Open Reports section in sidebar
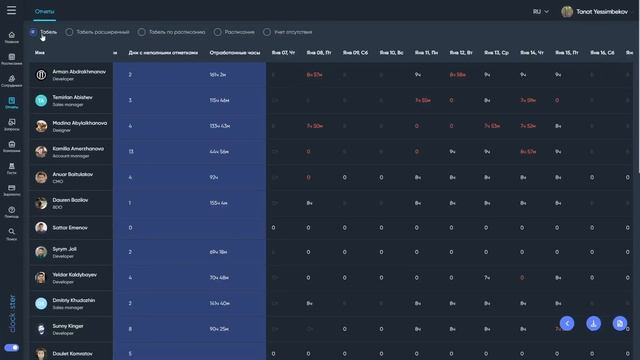This screenshot has width=640, height=360. click(11, 102)
